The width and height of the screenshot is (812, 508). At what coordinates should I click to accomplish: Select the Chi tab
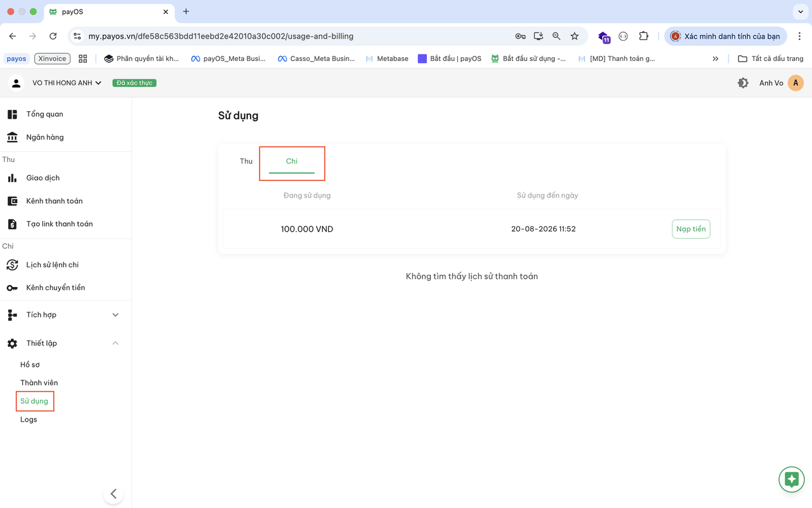[x=292, y=161]
